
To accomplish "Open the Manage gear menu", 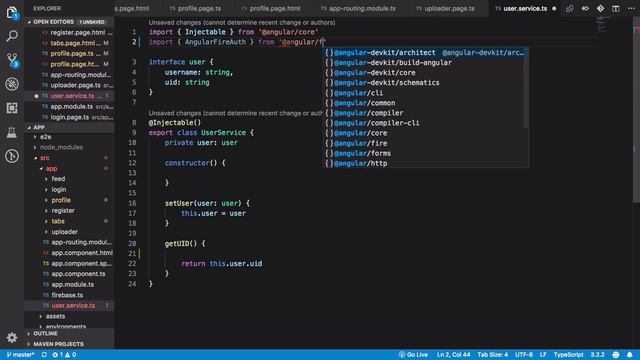I will pos(12,337).
